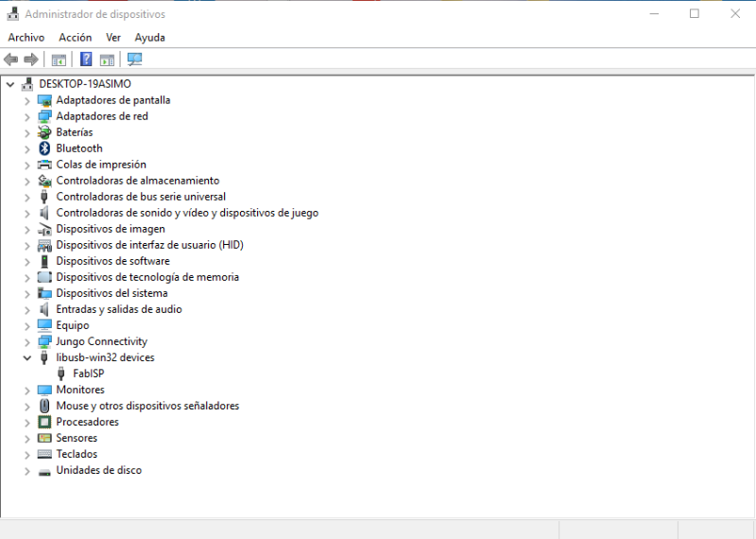Collapse the libusb-win32 devices node

pos(27,358)
